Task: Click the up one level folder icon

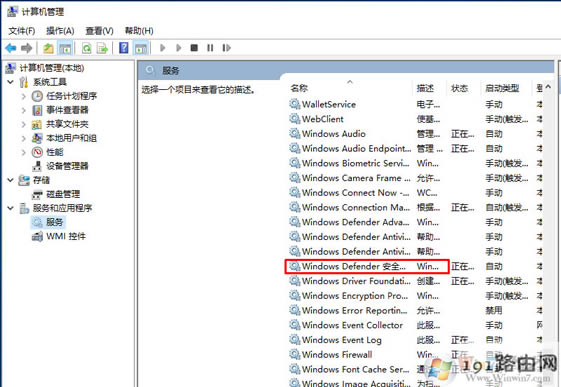Action: (x=48, y=48)
